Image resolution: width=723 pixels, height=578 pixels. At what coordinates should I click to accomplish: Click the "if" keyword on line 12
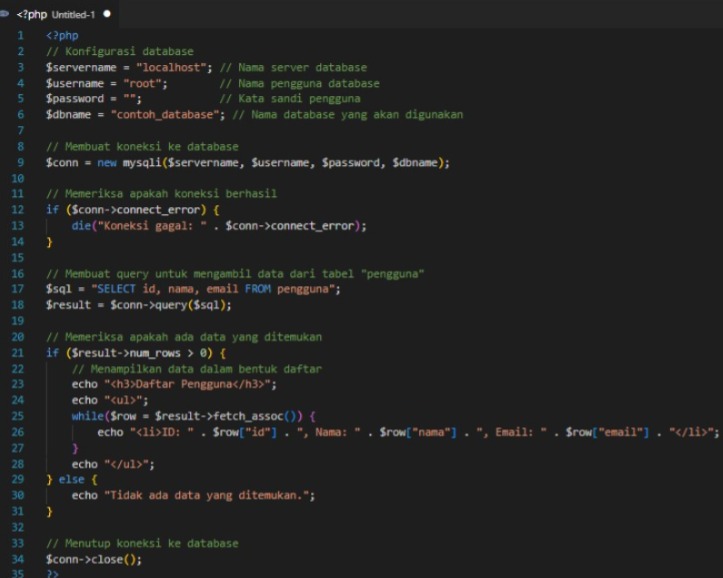pyautogui.click(x=52, y=210)
